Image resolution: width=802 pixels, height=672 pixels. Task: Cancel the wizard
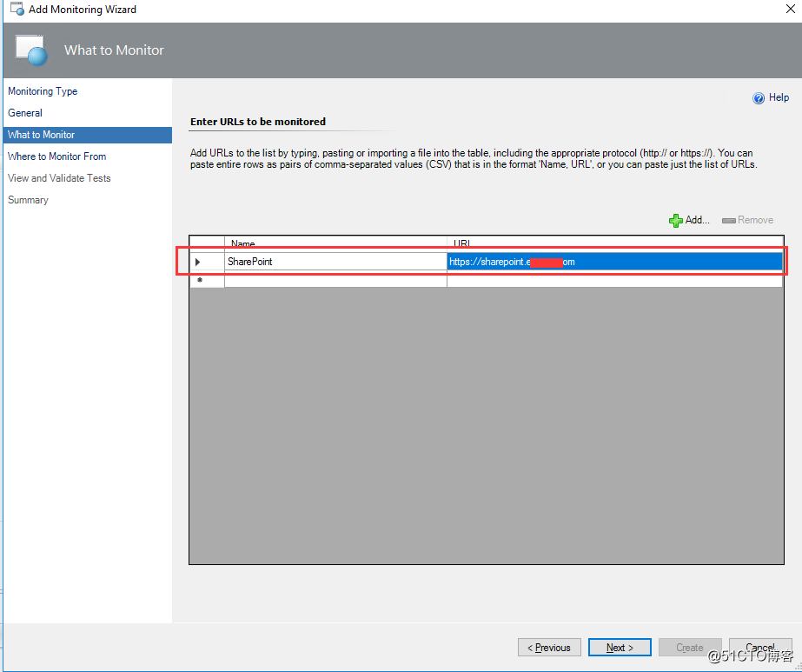[x=760, y=648]
